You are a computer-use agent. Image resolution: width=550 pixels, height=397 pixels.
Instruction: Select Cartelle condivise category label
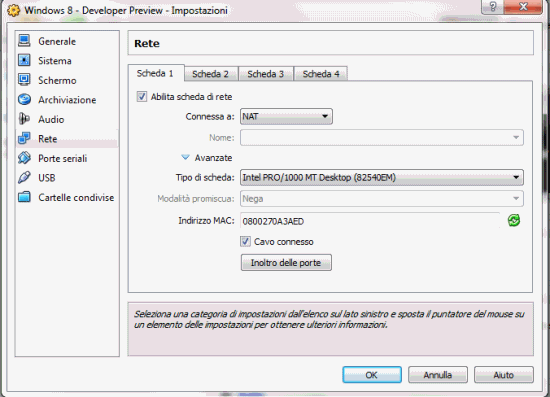coord(76,197)
